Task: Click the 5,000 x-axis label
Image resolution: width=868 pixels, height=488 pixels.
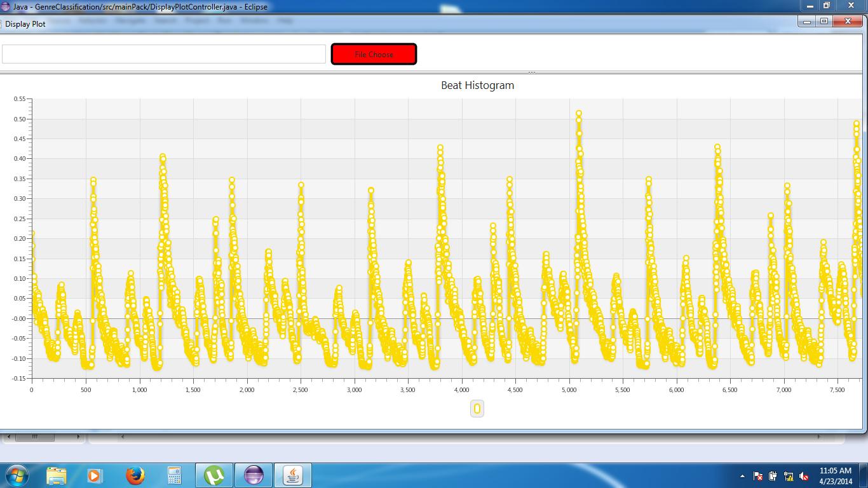Action: pyautogui.click(x=569, y=390)
